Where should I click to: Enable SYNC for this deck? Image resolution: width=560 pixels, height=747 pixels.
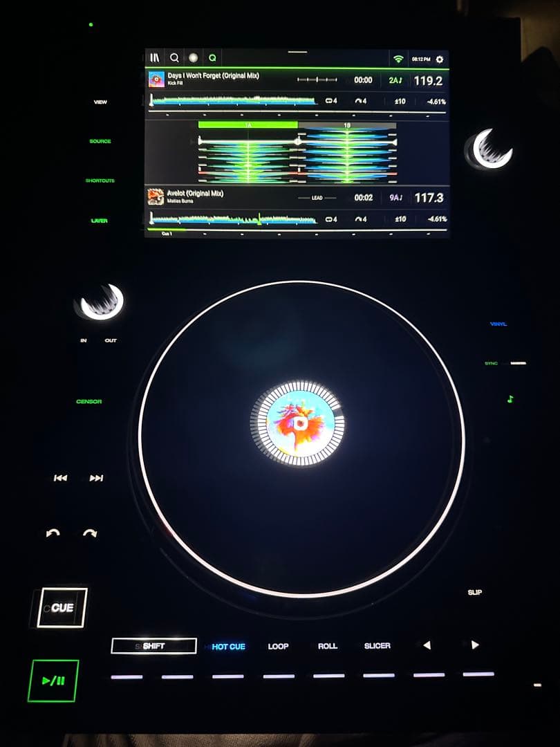click(x=492, y=362)
